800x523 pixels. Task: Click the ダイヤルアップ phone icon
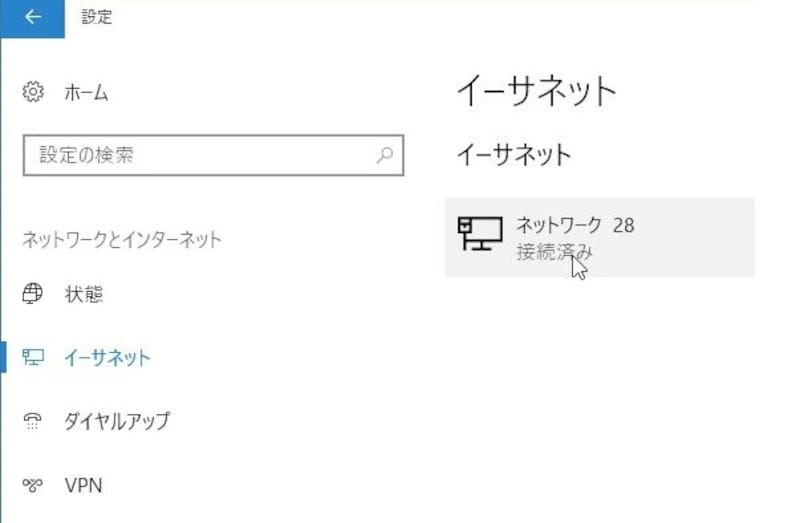click(x=33, y=420)
